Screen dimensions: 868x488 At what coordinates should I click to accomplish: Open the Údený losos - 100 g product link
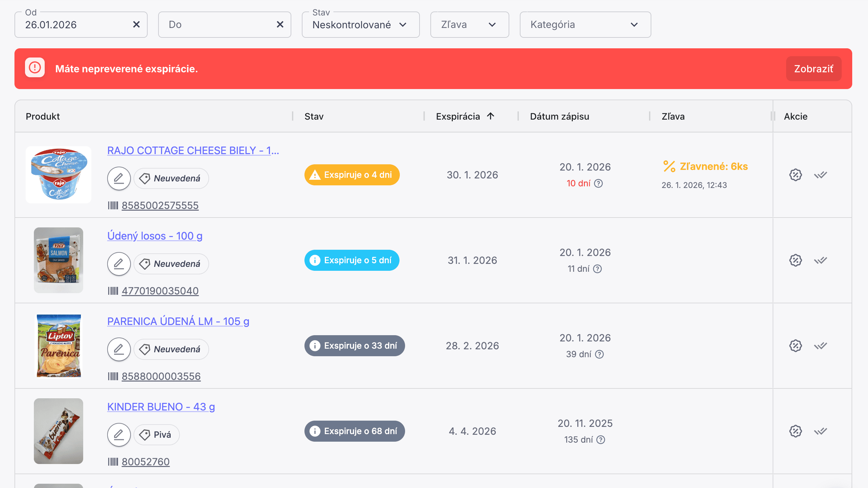coord(155,236)
